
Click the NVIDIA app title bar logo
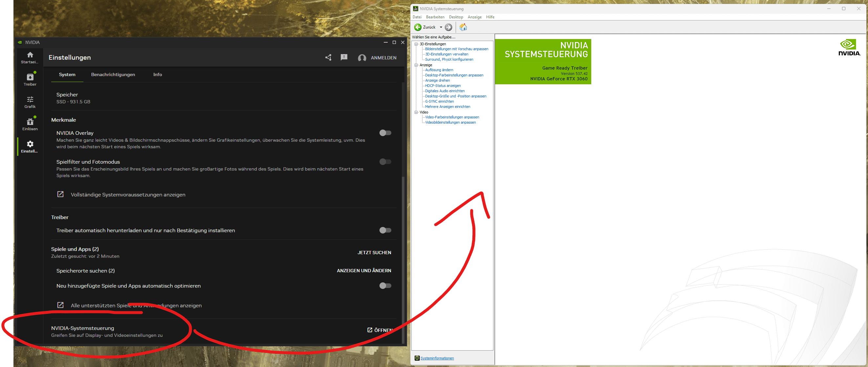coord(20,42)
